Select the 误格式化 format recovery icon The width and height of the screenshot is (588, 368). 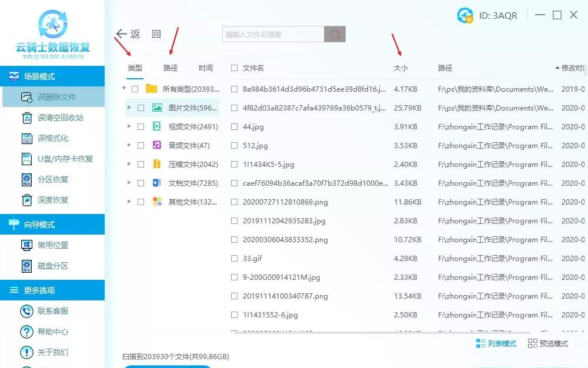point(26,138)
